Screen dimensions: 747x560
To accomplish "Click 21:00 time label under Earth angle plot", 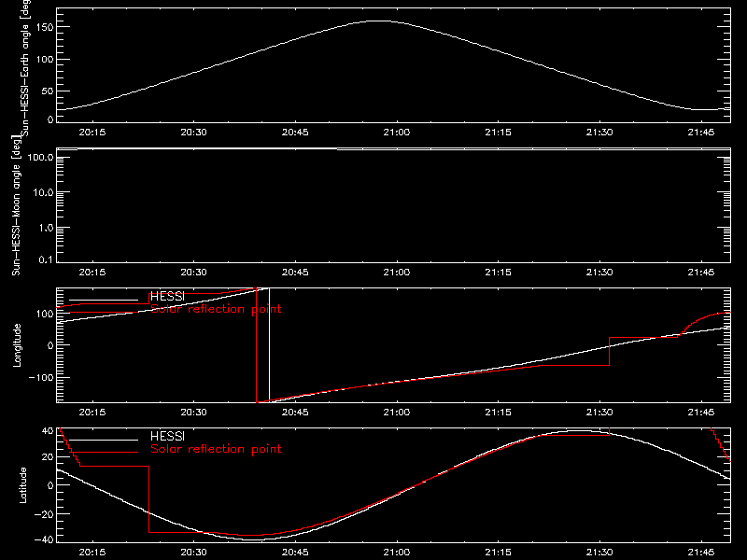I will pos(396,133).
